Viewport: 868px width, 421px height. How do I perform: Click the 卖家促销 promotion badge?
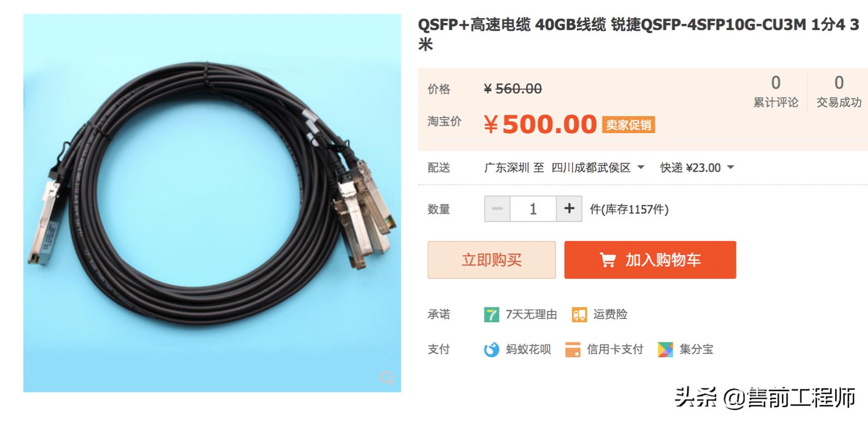coord(628,125)
